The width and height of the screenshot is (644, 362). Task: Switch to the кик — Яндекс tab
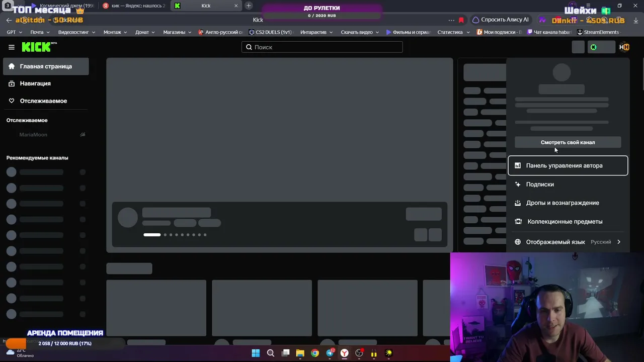click(x=134, y=6)
